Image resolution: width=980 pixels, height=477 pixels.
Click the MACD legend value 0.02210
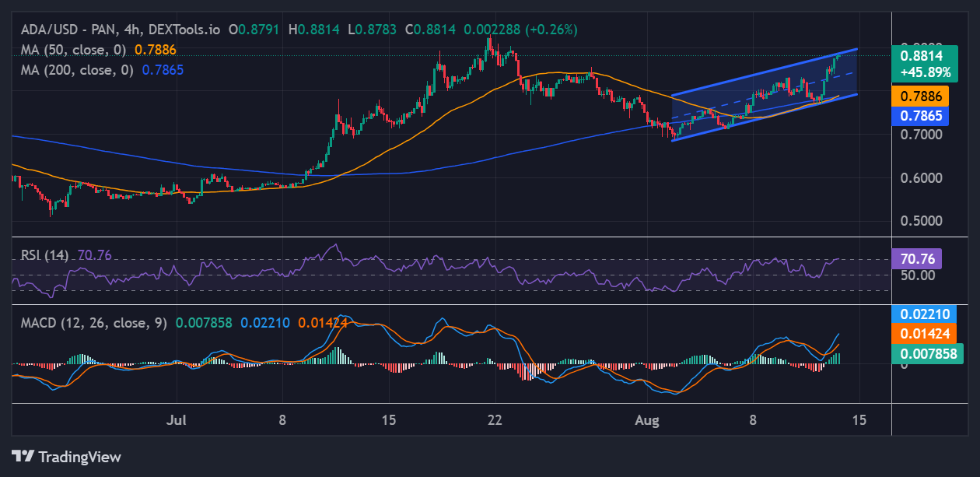tap(265, 322)
